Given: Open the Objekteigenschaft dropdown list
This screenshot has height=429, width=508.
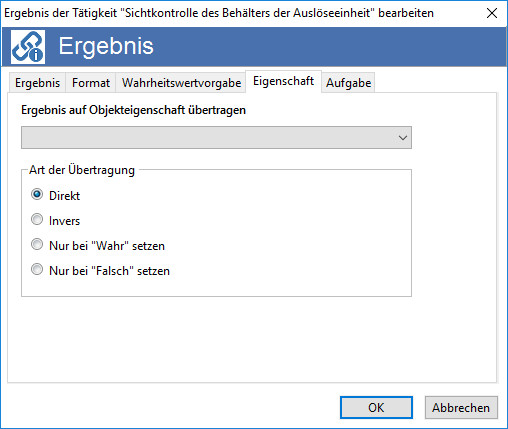Looking at the screenshot, I should (216, 137).
